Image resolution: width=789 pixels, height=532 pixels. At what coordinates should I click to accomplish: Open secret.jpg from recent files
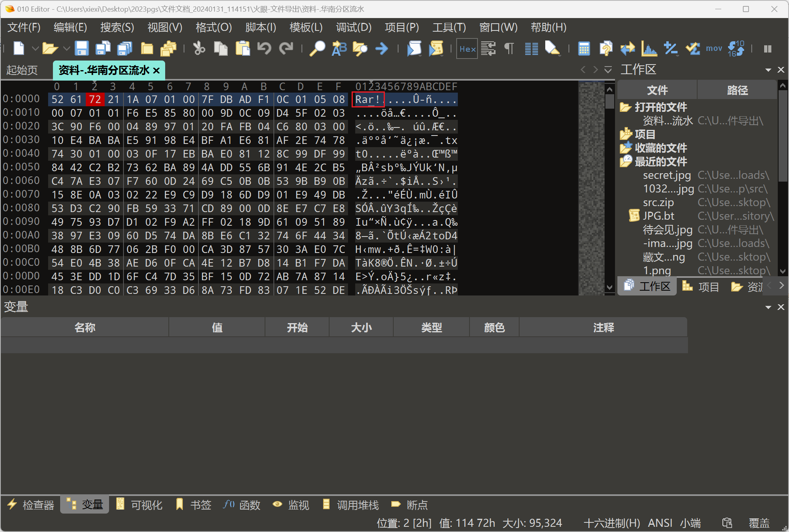tap(667, 175)
